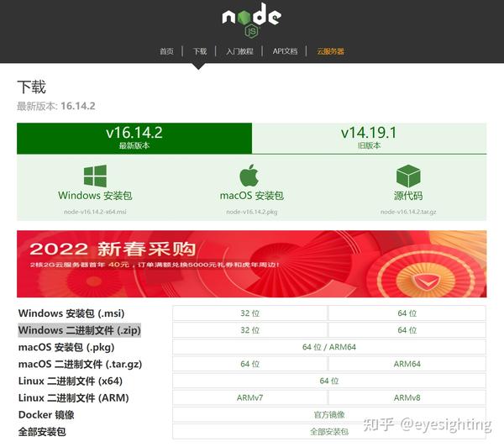Choose 64 位 for macOS 二进制文件 (.tar.gz)
Screen dimensions: 504x447
(250, 364)
